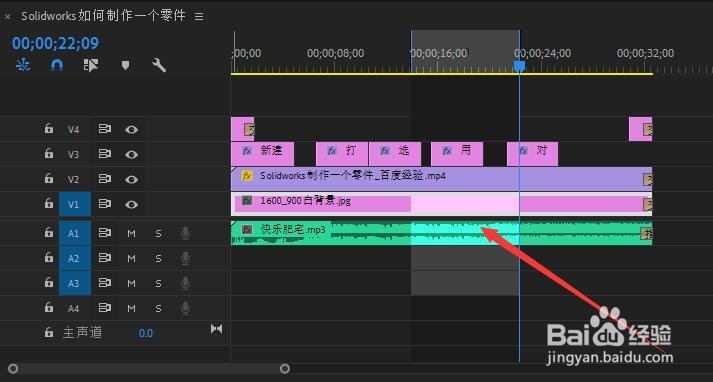The image size is (713, 382).
Task: Toggle lock on track A3
Action: click(x=49, y=283)
